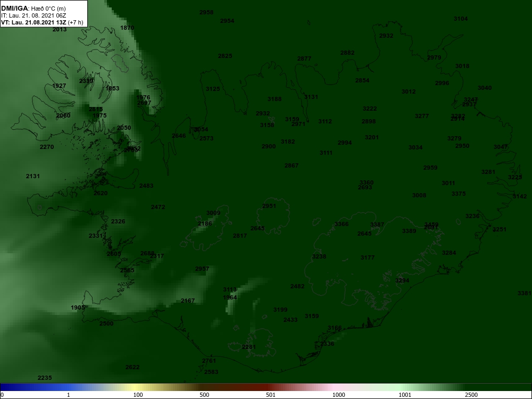
Task: Click the 3375 value
Action: pos(459,194)
